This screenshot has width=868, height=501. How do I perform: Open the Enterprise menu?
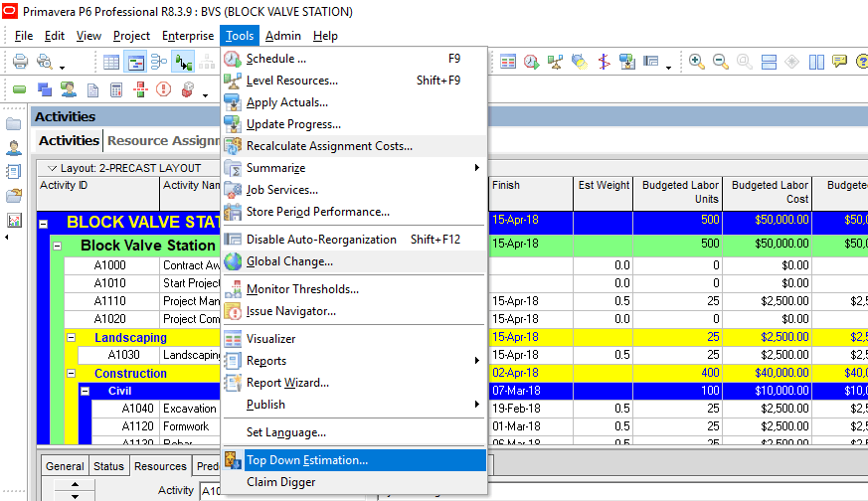[x=188, y=36]
